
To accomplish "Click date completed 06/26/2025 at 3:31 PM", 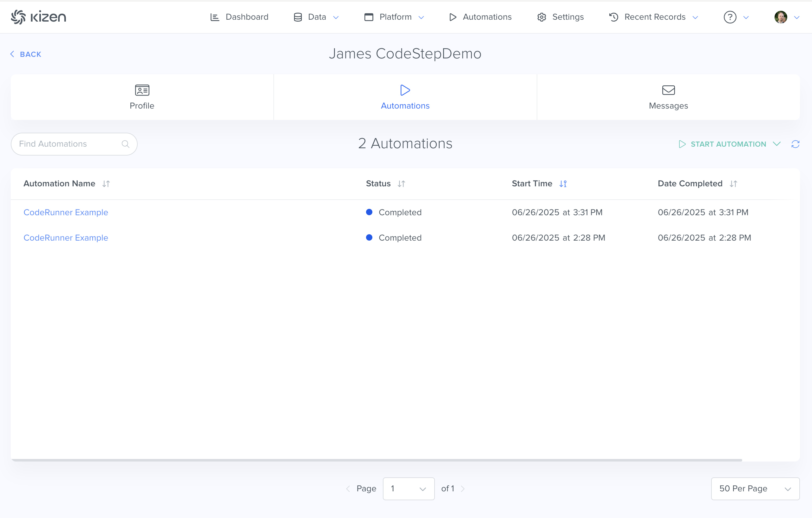I will pos(703,212).
